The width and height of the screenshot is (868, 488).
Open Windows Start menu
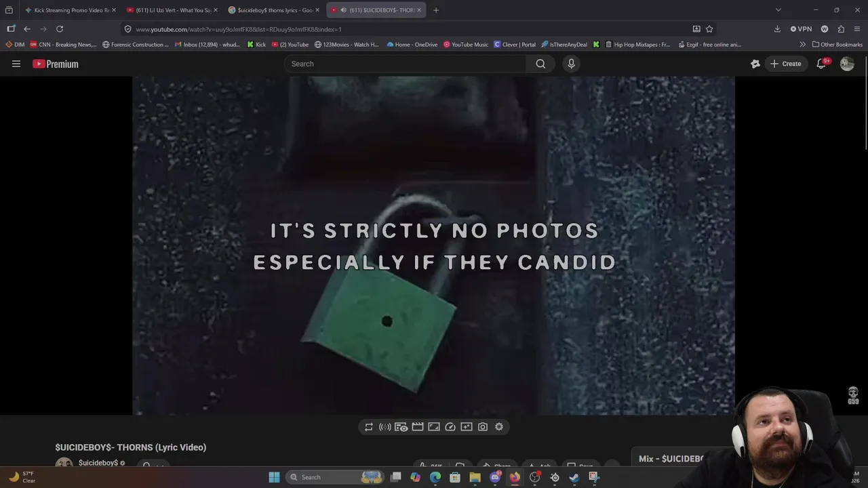coord(274,477)
